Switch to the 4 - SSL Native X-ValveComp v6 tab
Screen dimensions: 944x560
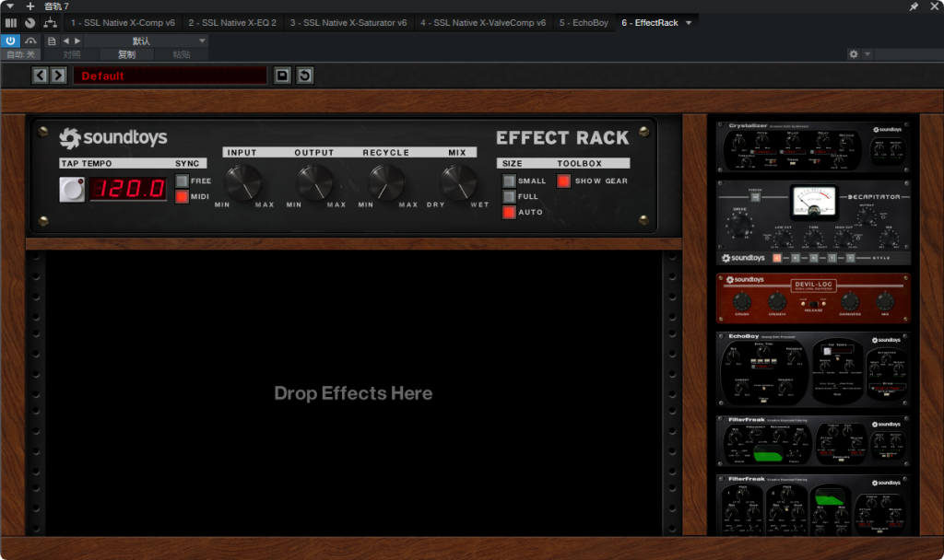point(483,23)
